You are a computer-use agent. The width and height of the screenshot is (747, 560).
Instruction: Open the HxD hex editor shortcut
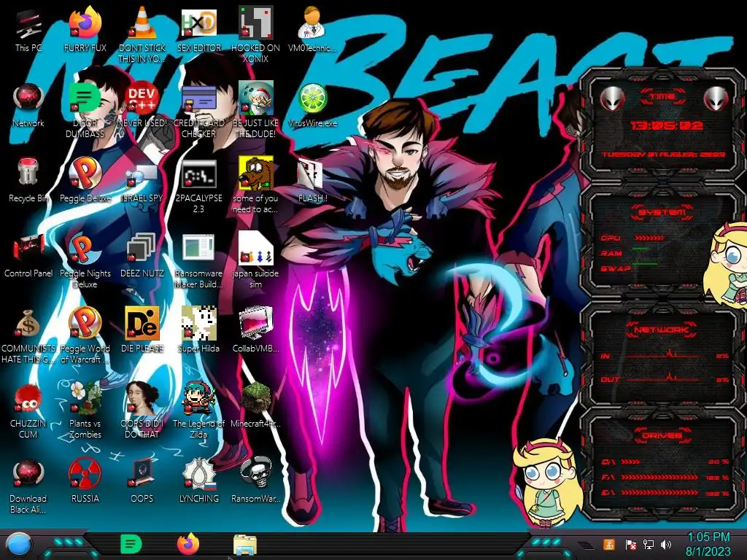(198, 28)
